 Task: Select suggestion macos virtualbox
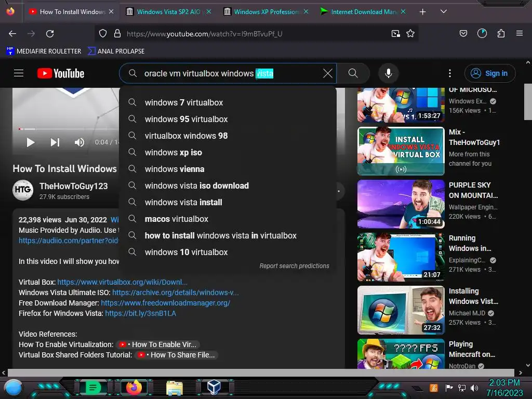coord(228,219)
